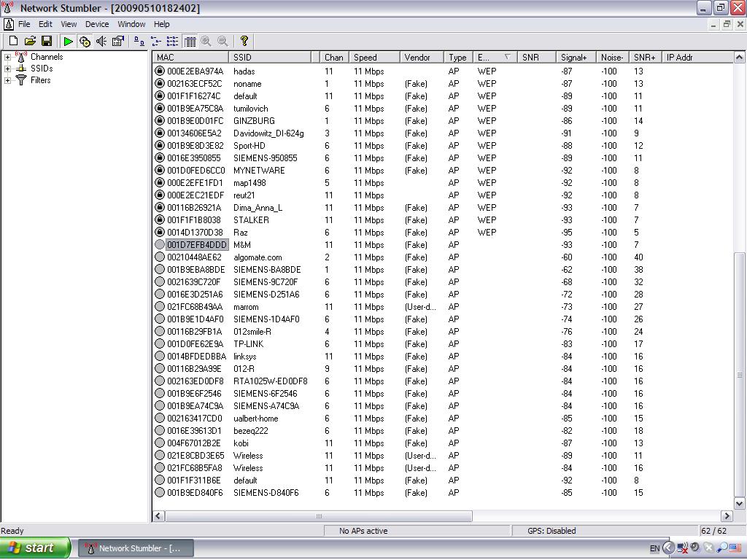
Task: Expand the Filters tree node
Action: [7, 80]
